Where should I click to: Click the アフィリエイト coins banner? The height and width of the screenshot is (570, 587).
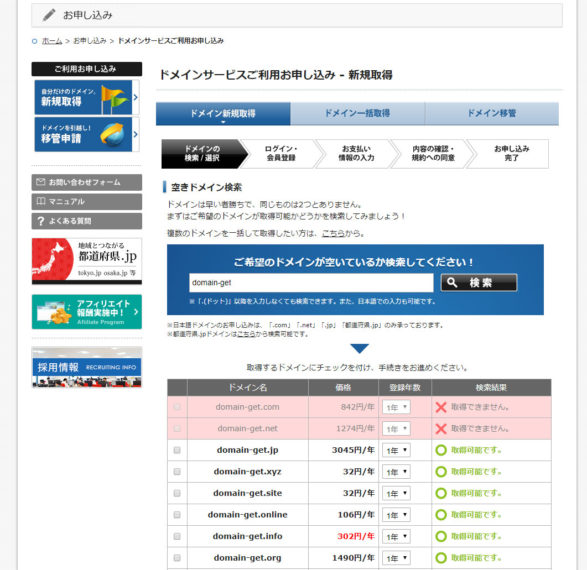point(87,312)
